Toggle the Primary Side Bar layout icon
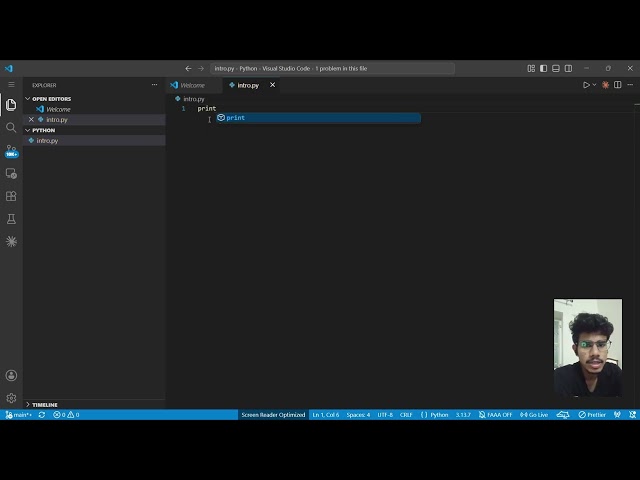Screen dimensions: 640x480 coord(543,69)
